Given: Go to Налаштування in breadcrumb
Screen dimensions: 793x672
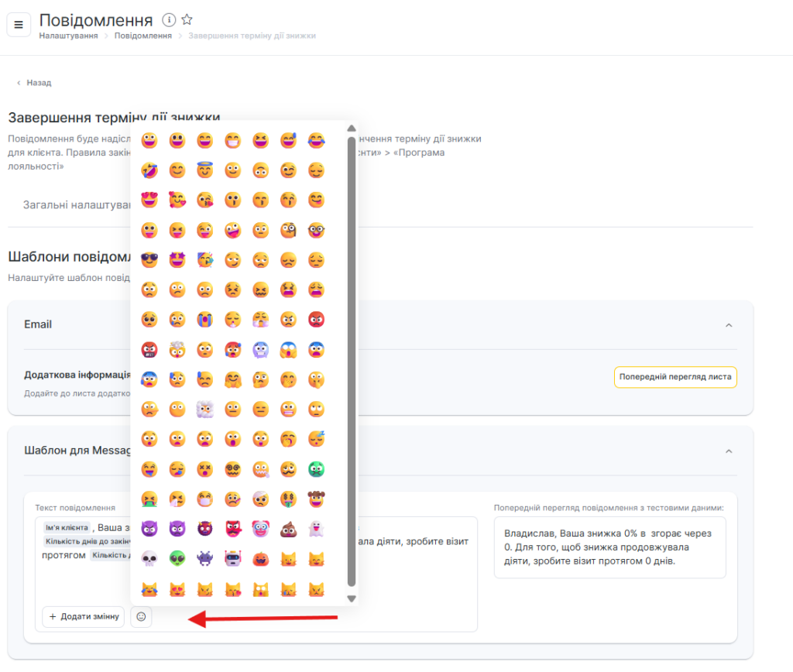Looking at the screenshot, I should click(68, 36).
